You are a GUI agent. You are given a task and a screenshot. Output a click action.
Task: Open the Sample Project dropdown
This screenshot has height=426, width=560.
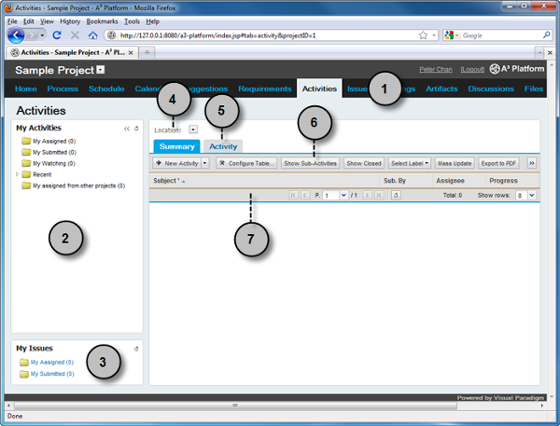101,70
